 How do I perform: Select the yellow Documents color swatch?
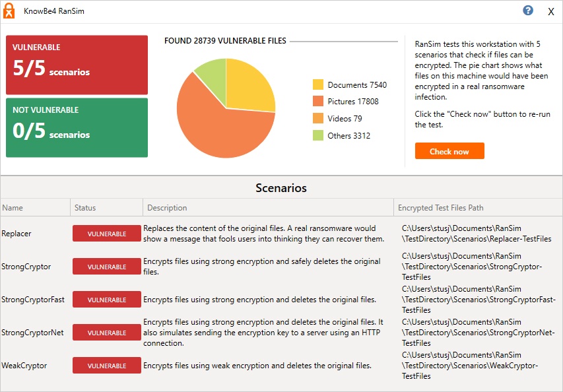(317, 84)
